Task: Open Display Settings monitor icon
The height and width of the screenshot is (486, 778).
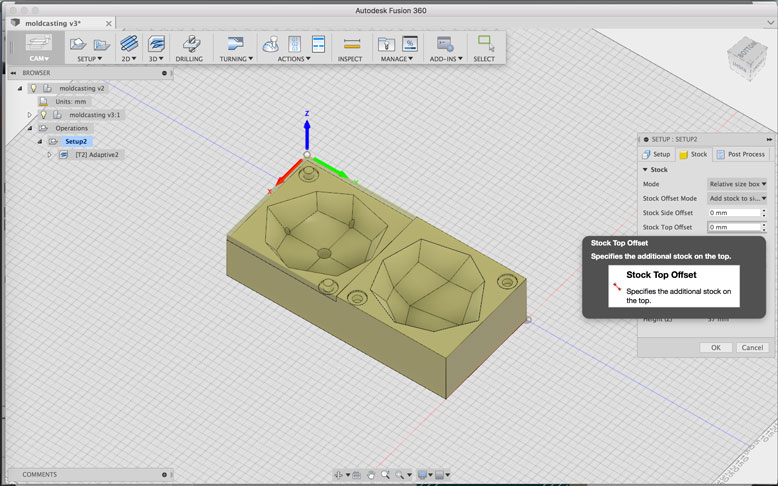Action: [x=423, y=475]
